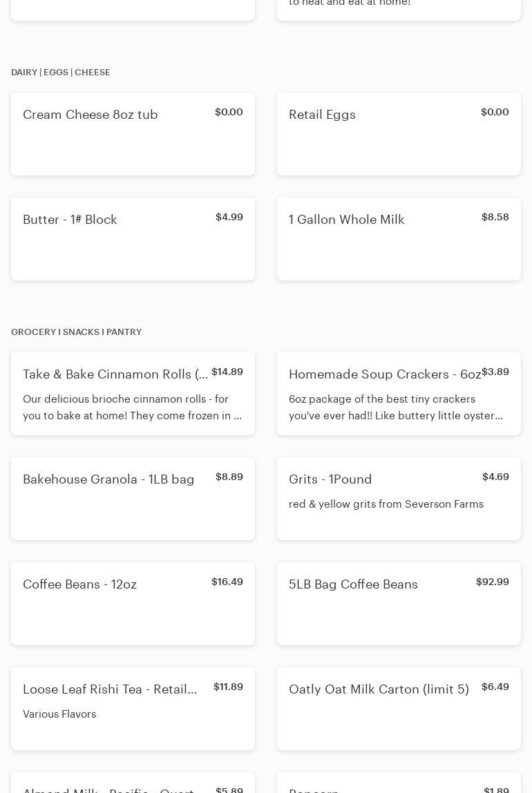Open the partially visible Almond Milk card
This screenshot has width=532, height=793.
[133, 783]
